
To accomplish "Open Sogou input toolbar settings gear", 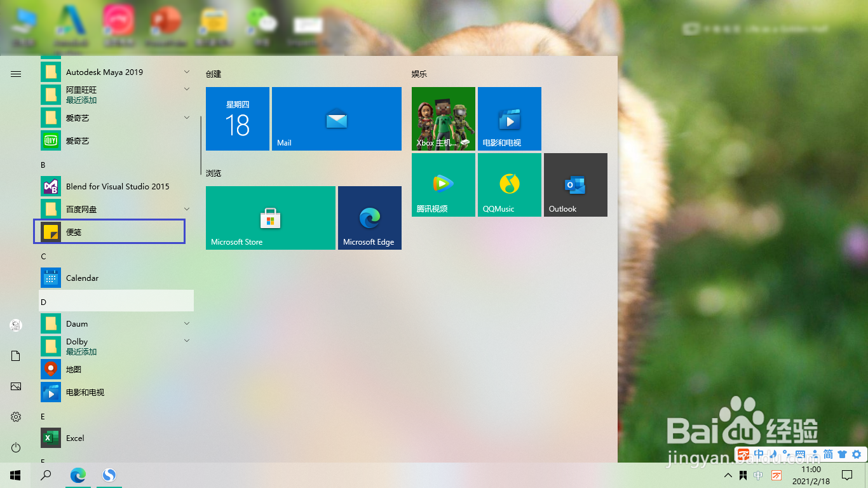I will point(857,454).
